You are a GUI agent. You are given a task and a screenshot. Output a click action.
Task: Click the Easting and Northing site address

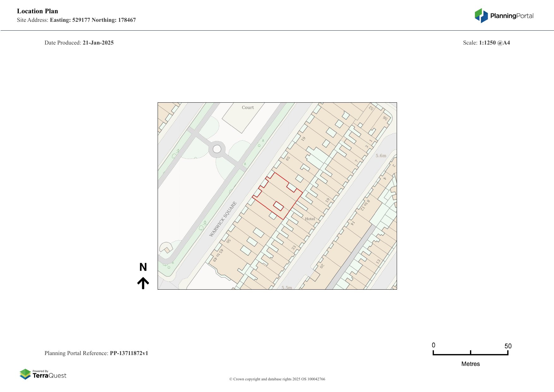(x=93, y=20)
